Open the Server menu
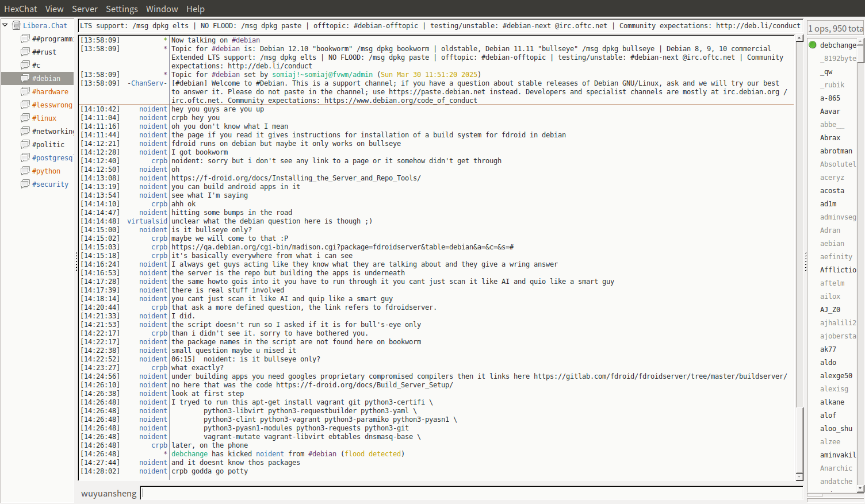Viewport: 865px width, 504px height. point(85,9)
